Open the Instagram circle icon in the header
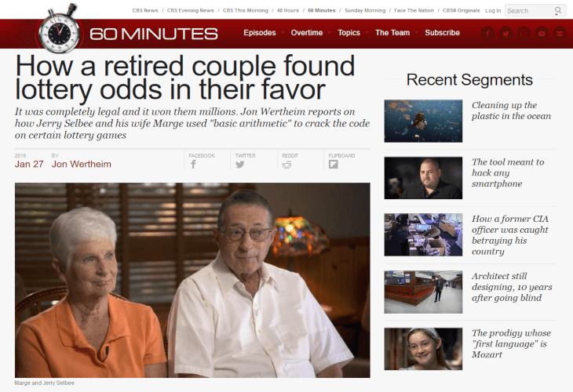This screenshot has height=392, width=573. [524, 34]
